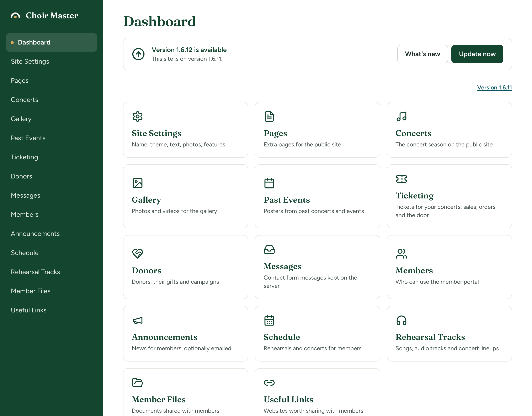Select Past Events in the sidebar
The height and width of the screenshot is (416, 532).
pos(51,138)
